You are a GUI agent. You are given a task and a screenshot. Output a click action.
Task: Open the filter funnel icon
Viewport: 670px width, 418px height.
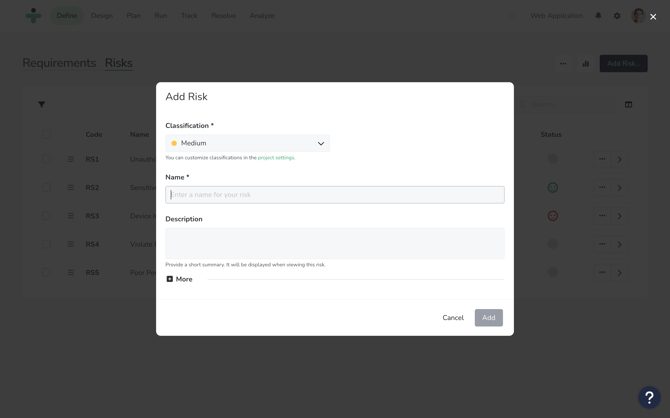pos(42,104)
